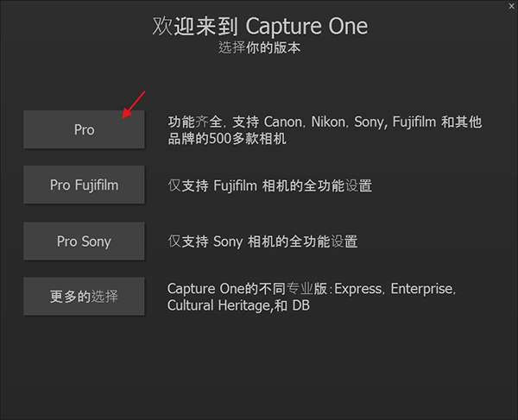518x420 pixels.
Task: Click the 欢迎来到 Capture One heading
Action: pyautogui.click(x=259, y=26)
